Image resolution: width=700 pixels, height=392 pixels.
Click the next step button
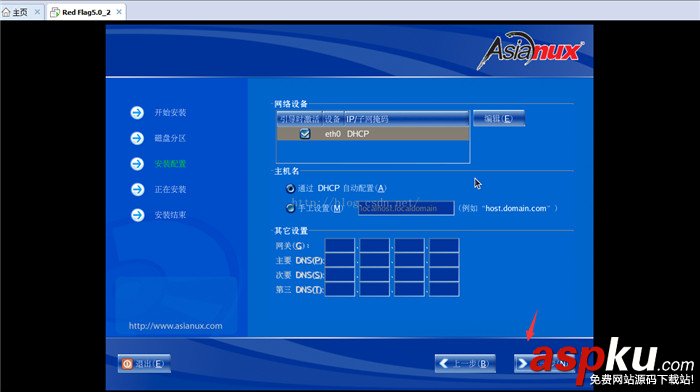pyautogui.click(x=544, y=363)
